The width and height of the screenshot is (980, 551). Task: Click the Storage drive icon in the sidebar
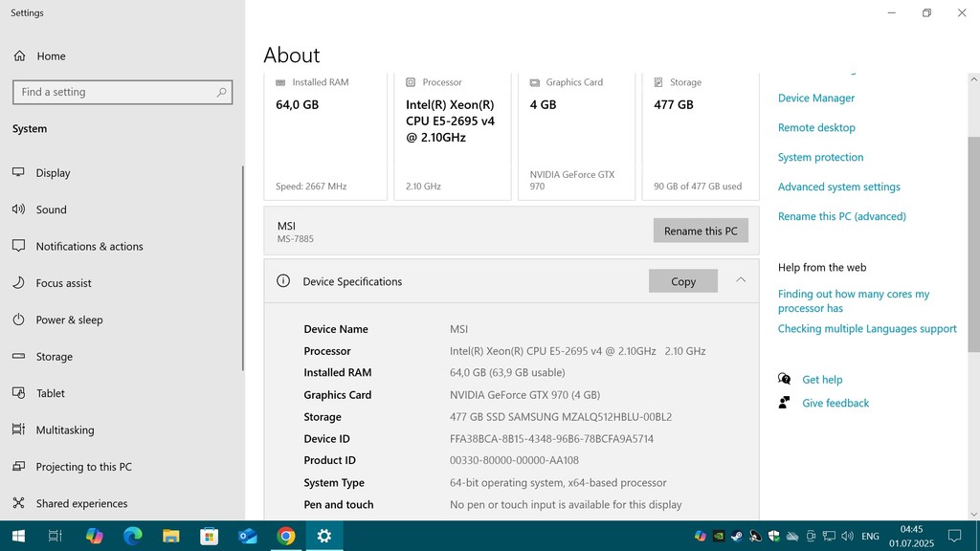19,356
